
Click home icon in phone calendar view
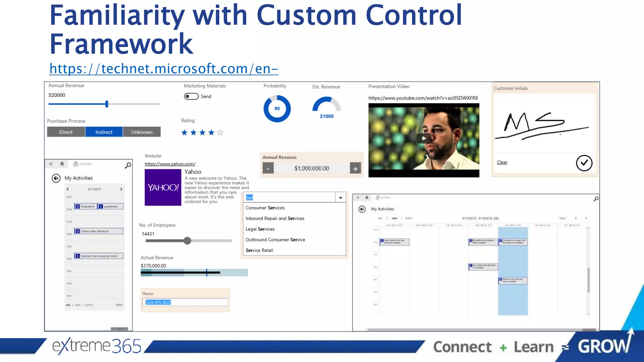click(62, 164)
